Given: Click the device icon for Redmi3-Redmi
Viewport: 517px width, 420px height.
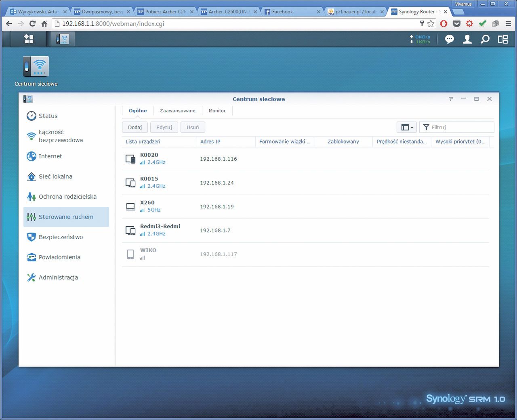Looking at the screenshot, I should [130, 230].
